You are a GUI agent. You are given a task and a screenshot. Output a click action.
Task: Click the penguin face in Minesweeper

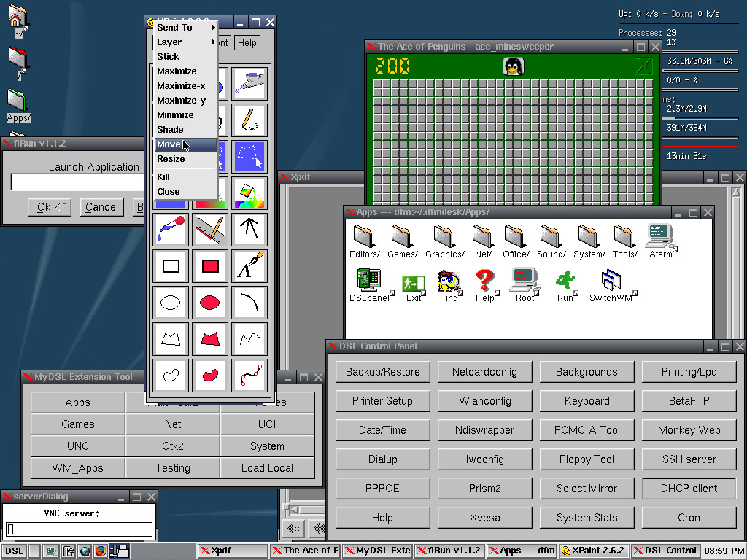coord(514,66)
